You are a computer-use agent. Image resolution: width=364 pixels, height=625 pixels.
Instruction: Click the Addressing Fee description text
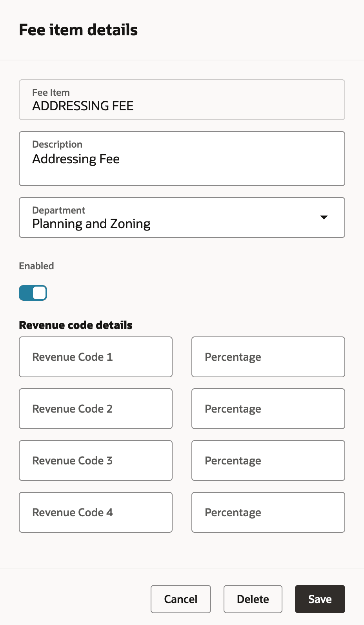click(x=76, y=159)
